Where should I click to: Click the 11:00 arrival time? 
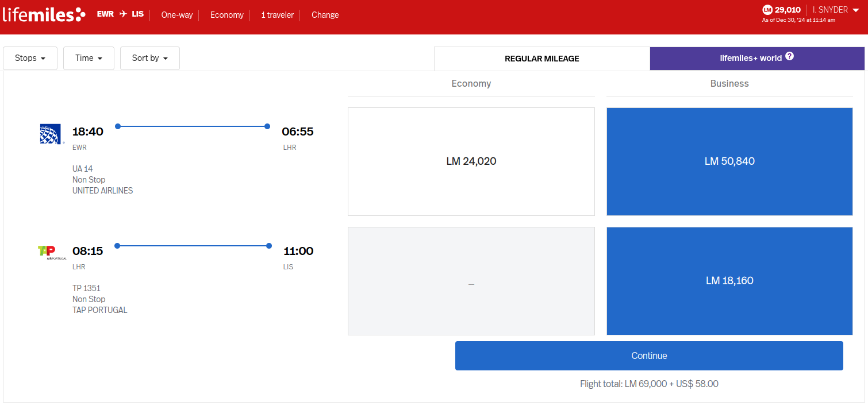click(298, 251)
